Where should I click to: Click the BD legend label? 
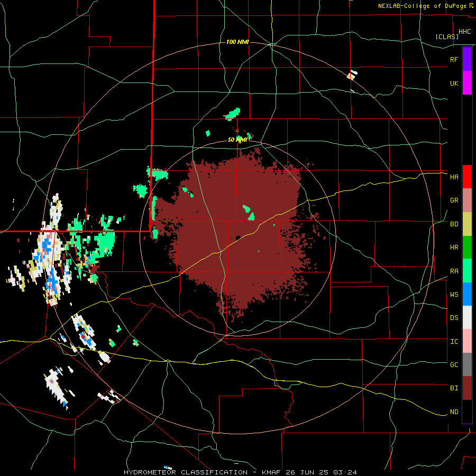coord(454,224)
